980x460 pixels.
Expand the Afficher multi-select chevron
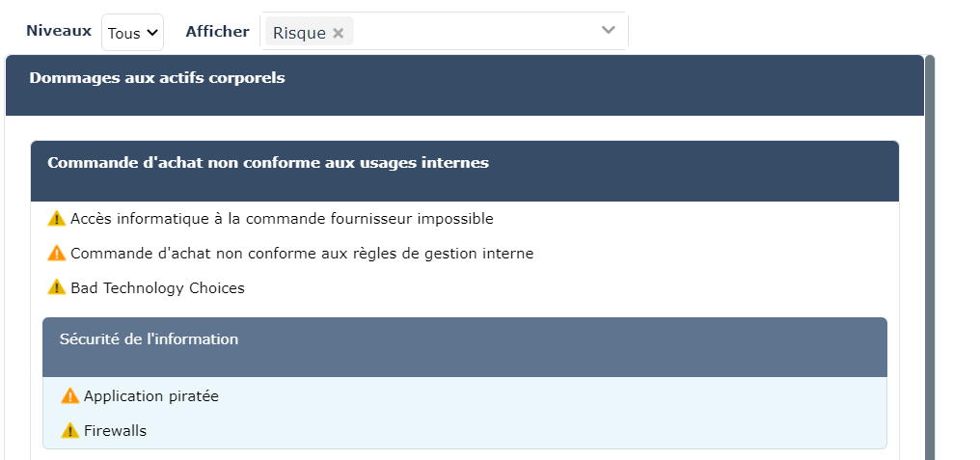[608, 31]
